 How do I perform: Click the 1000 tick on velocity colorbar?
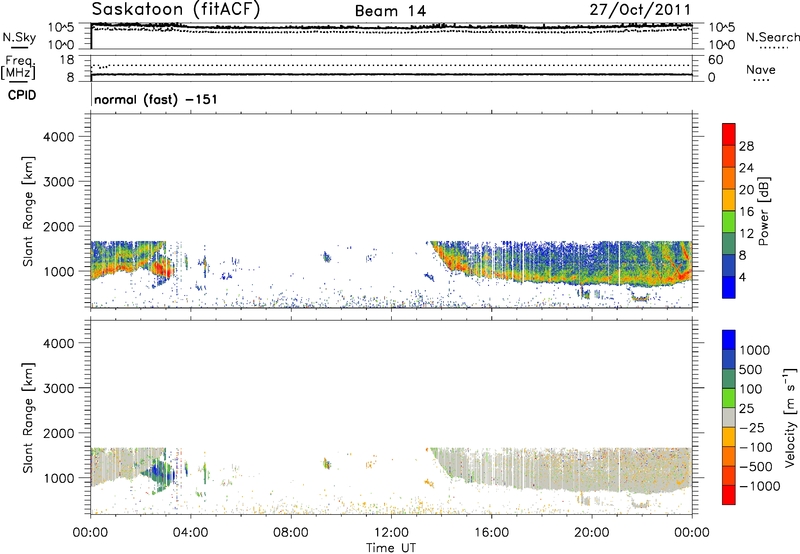(754, 350)
